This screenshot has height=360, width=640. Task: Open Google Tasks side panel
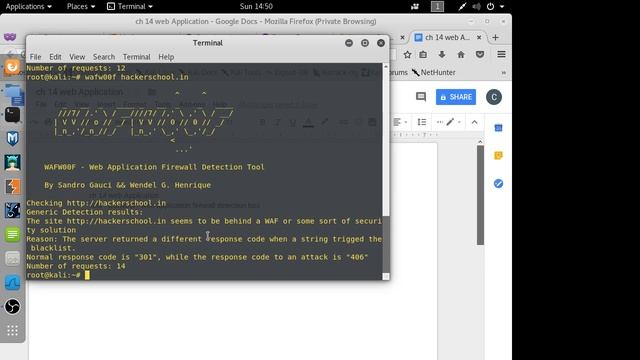click(498, 184)
